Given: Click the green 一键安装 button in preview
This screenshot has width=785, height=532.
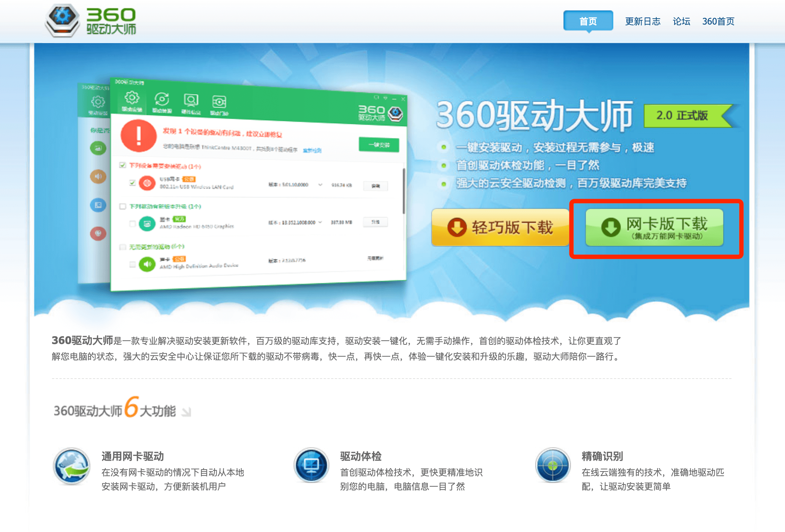Looking at the screenshot, I should point(379,145).
